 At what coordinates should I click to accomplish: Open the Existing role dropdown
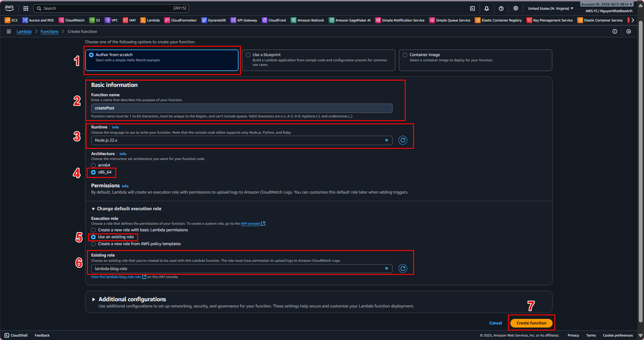coord(241,269)
